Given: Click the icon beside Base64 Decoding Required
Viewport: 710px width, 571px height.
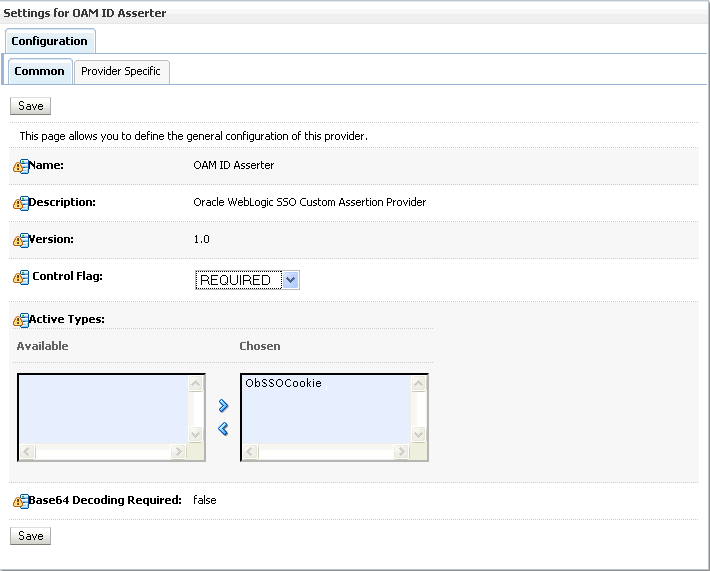Looking at the screenshot, I should (20, 501).
